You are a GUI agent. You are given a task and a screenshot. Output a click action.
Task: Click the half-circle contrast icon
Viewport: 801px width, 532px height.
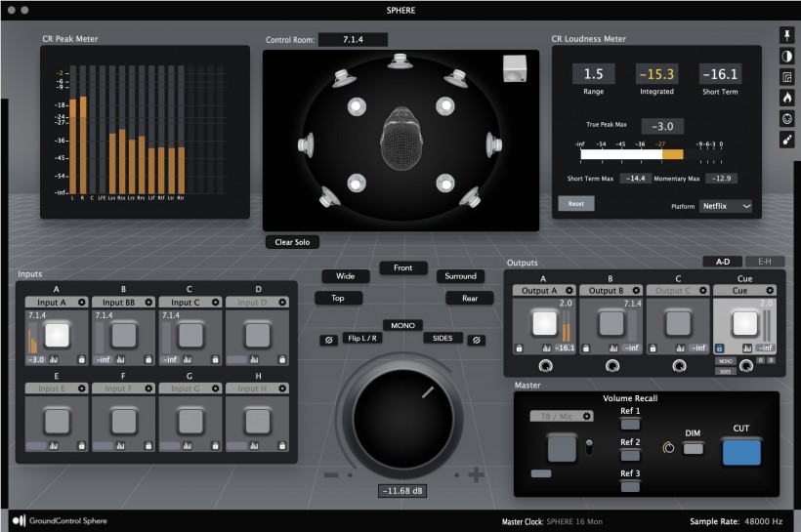(787, 56)
